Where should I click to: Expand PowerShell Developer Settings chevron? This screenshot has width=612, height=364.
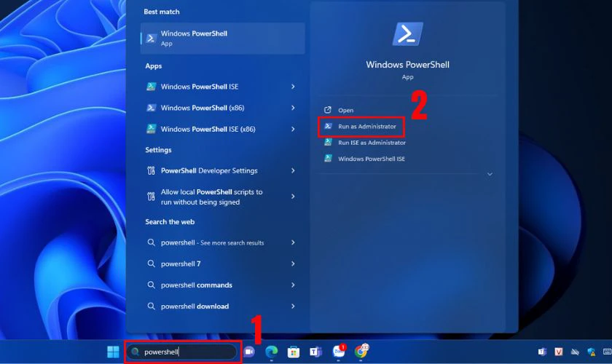pos(293,170)
